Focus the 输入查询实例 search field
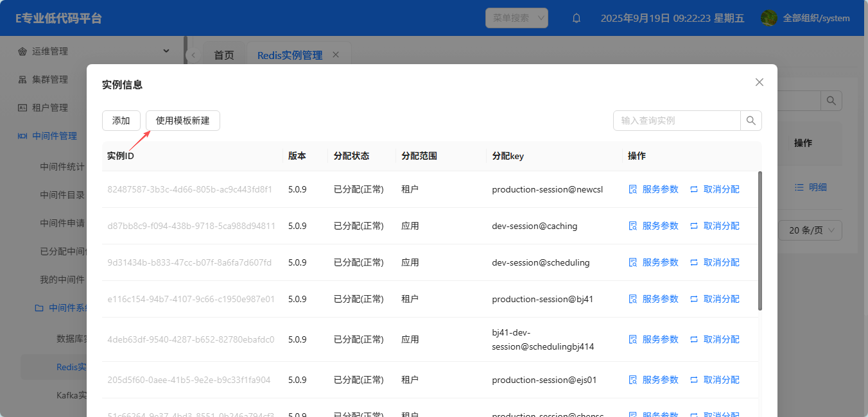The height and width of the screenshot is (417, 868). click(677, 121)
